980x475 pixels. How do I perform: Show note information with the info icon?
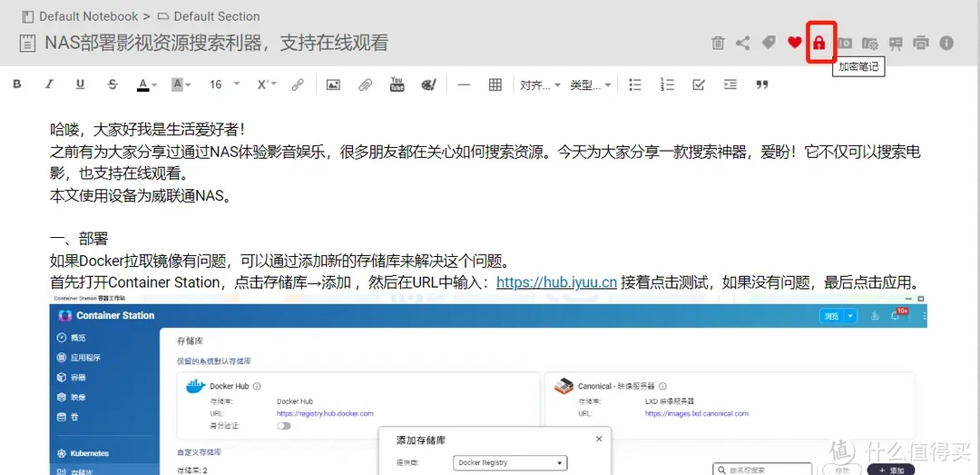coord(946,44)
